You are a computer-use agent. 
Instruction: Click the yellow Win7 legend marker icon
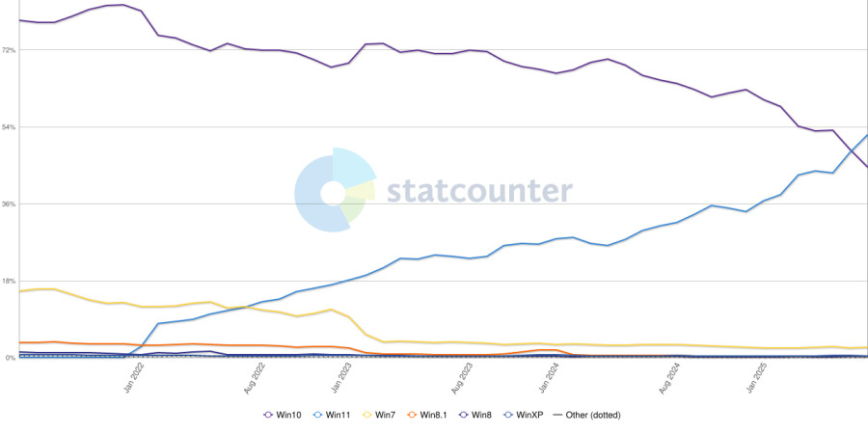click(367, 416)
